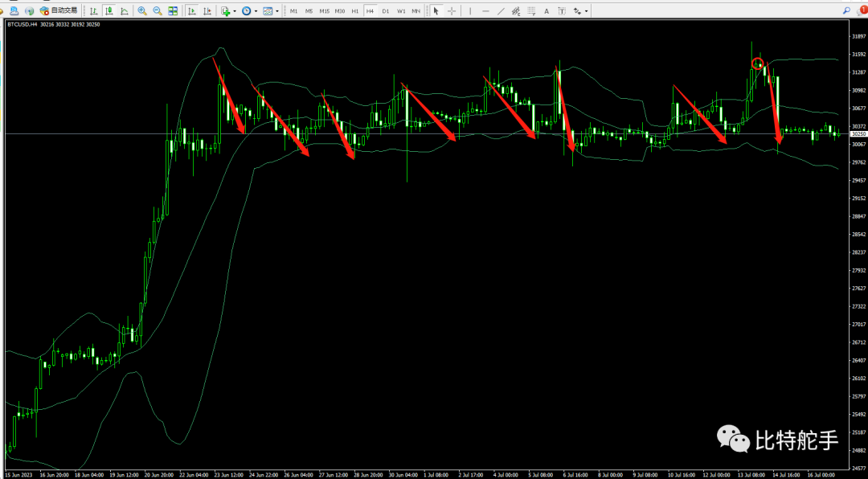Expand the indicators list dropdown arrow

pos(235,11)
